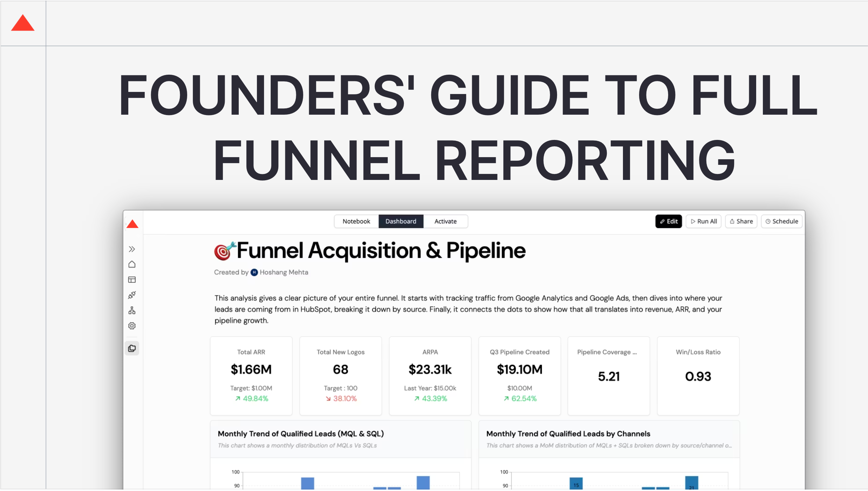Image resolution: width=868 pixels, height=491 pixels.
Task: Expand truncated Pipeline Coverage card title
Action: (607, 352)
